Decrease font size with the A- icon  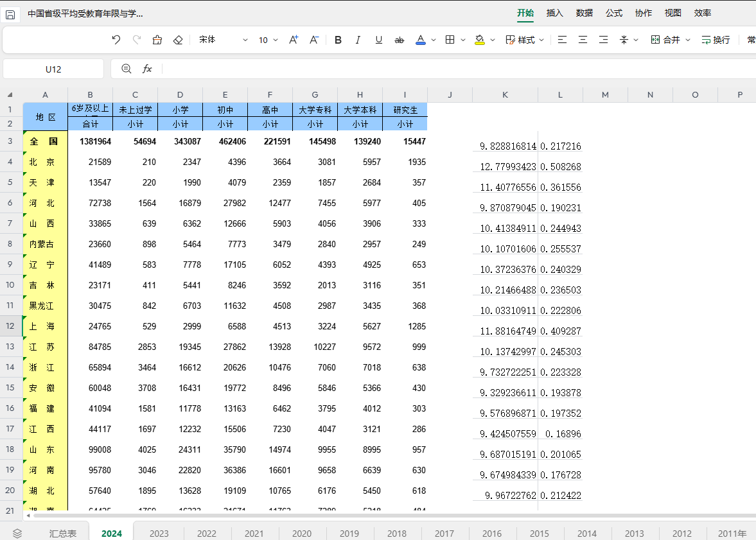(314, 40)
